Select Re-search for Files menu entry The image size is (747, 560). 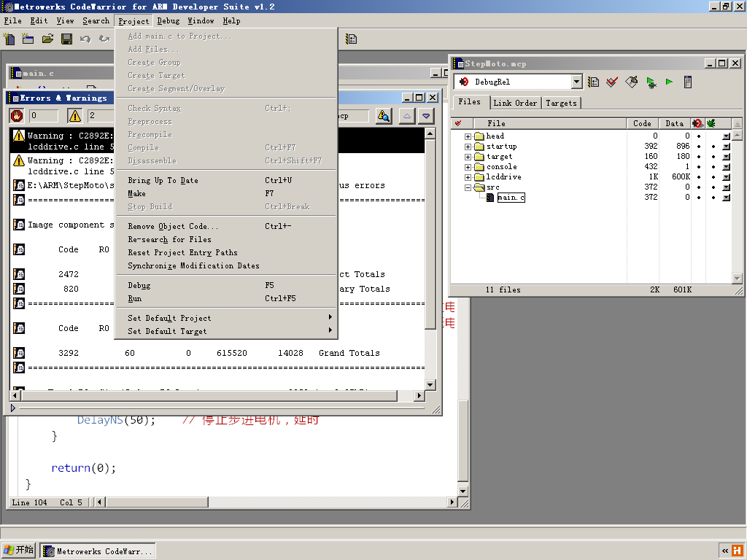click(x=226, y=239)
